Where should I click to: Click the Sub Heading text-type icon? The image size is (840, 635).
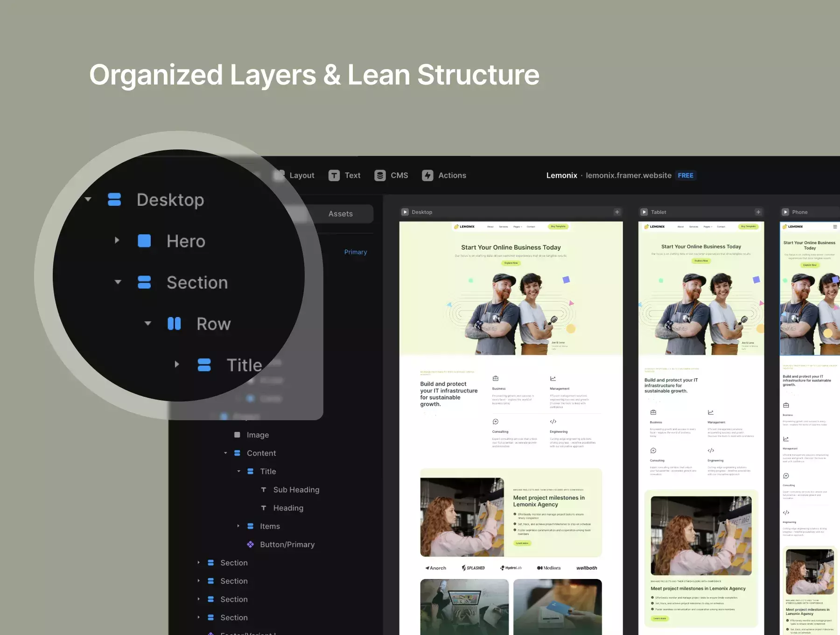pyautogui.click(x=264, y=489)
